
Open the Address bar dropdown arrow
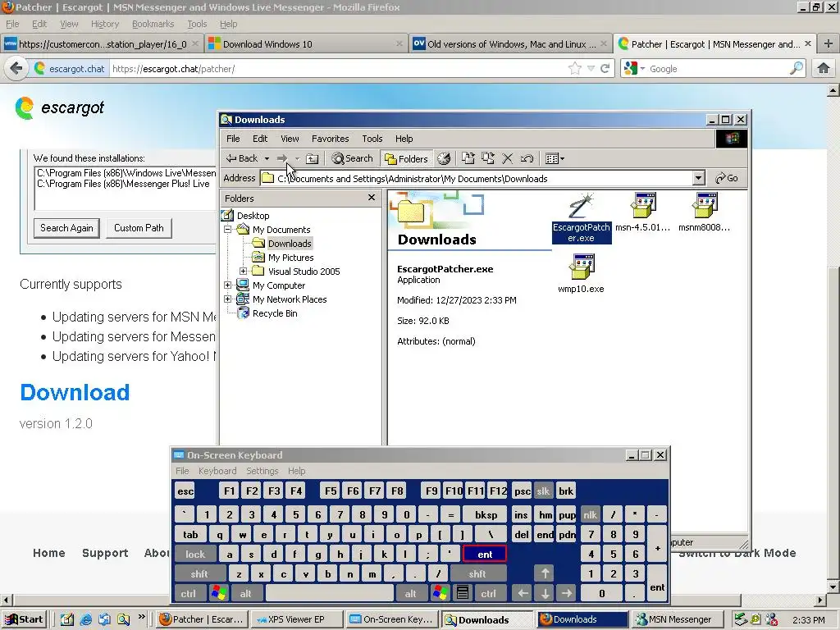(x=698, y=178)
